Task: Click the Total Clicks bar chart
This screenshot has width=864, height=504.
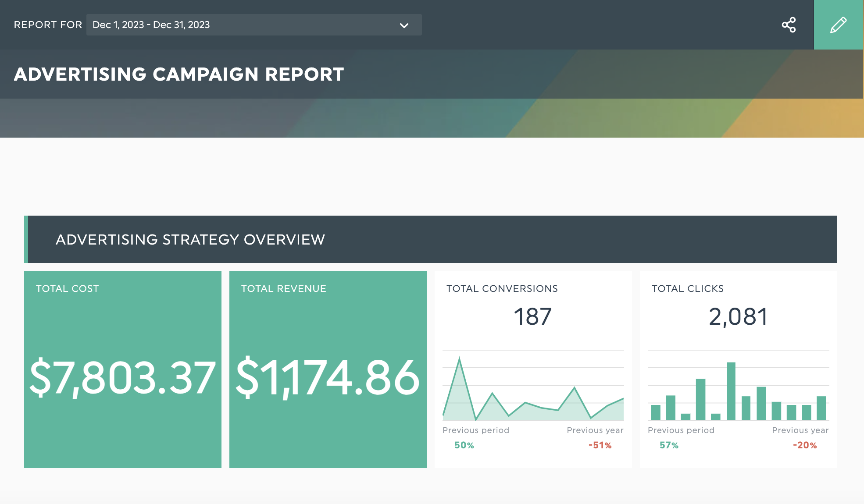Action: [739, 386]
